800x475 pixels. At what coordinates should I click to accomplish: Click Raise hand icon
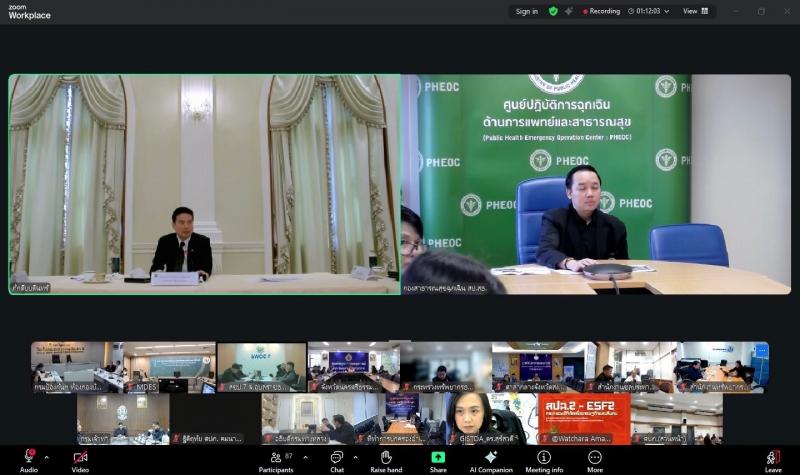point(386,457)
